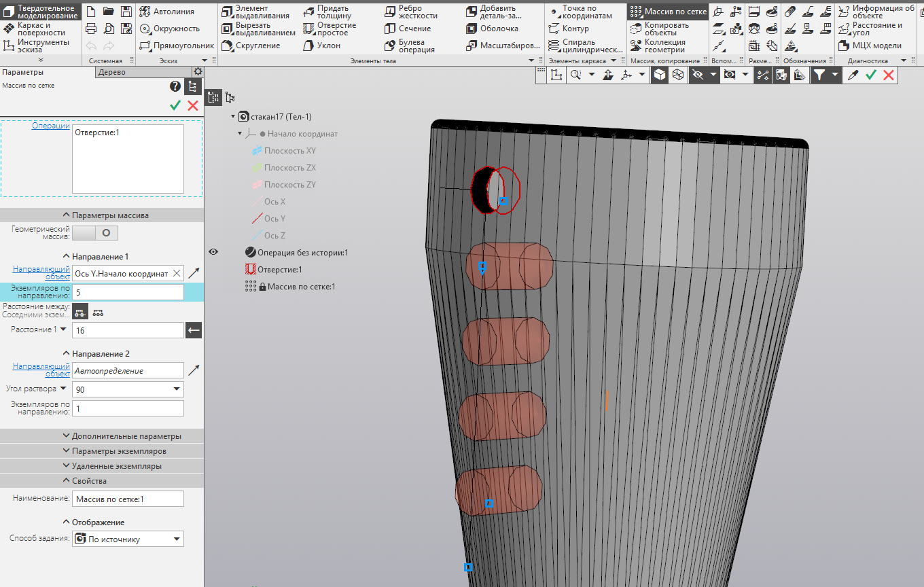Toggle visibility of Операция без истории:1
This screenshot has width=924, height=587.
point(213,252)
